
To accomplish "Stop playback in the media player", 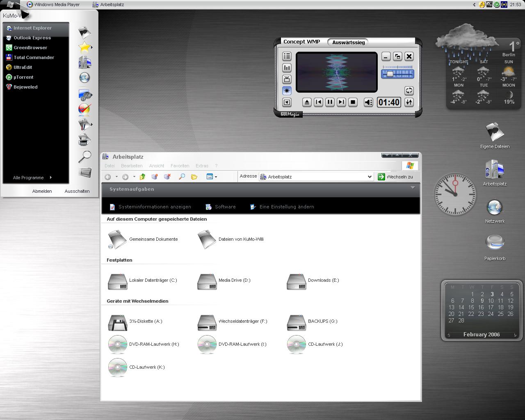I will (353, 102).
